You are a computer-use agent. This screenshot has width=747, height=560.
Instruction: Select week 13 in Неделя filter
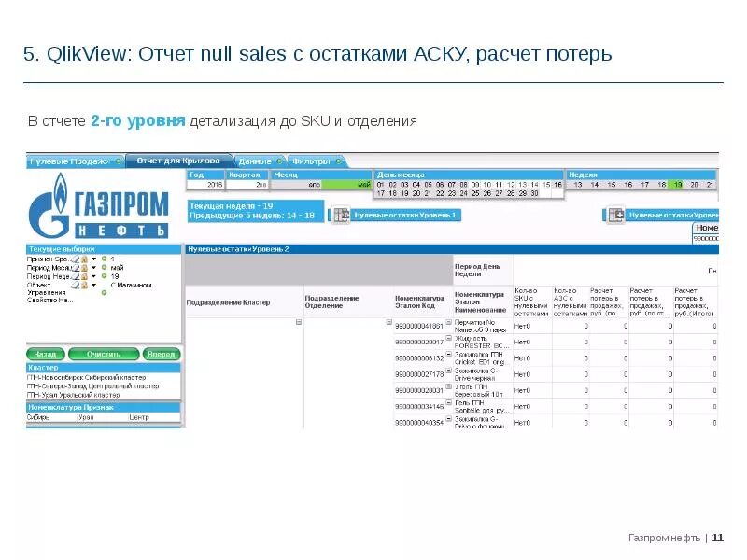click(578, 184)
